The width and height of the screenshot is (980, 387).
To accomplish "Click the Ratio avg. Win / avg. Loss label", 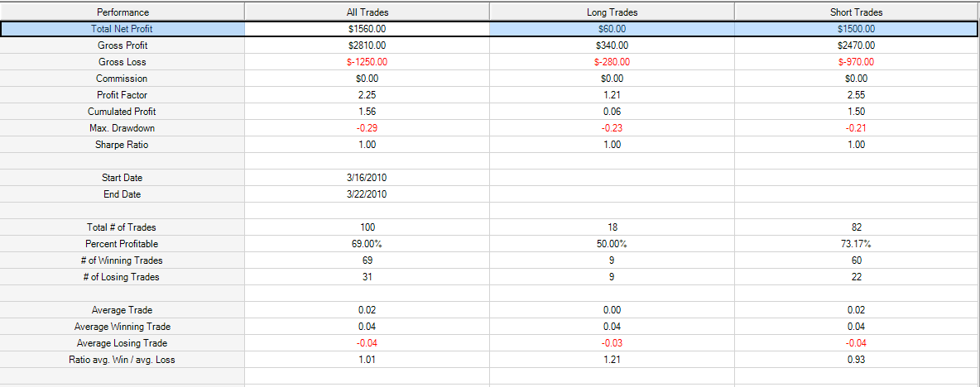I will pyautogui.click(x=122, y=360).
